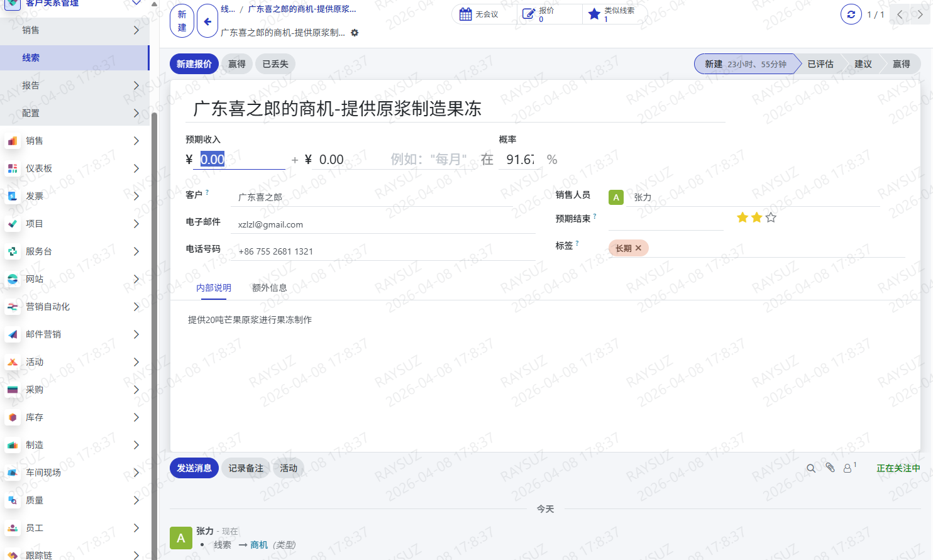Image resolution: width=933 pixels, height=560 pixels.
Task: Click 仪表板 app icon in sidebar
Action: [x=13, y=168]
